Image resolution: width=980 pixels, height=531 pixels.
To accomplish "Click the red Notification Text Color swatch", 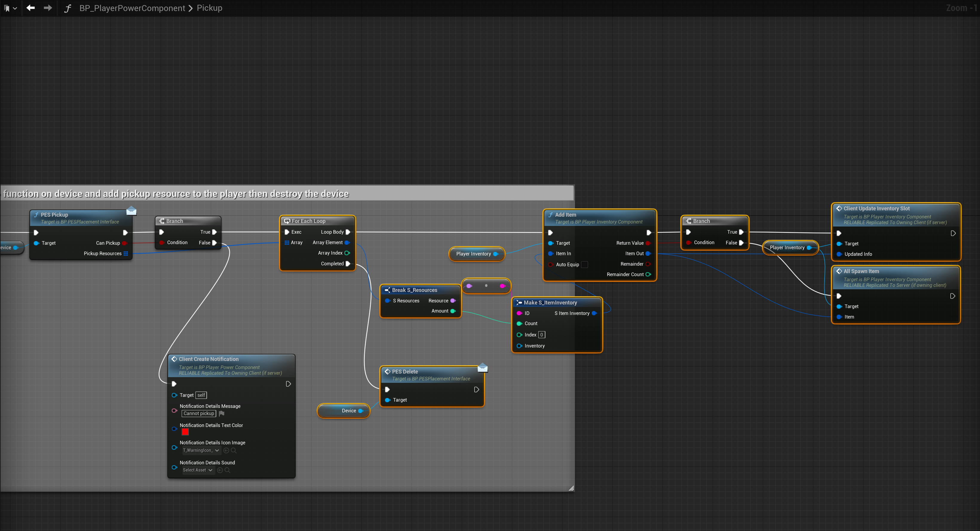I will 185,432.
